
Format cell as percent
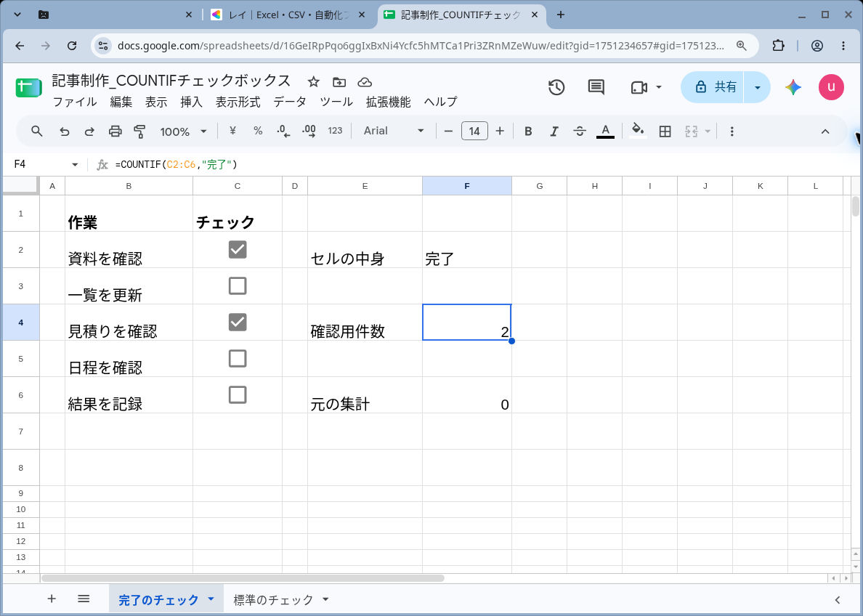[x=258, y=131]
